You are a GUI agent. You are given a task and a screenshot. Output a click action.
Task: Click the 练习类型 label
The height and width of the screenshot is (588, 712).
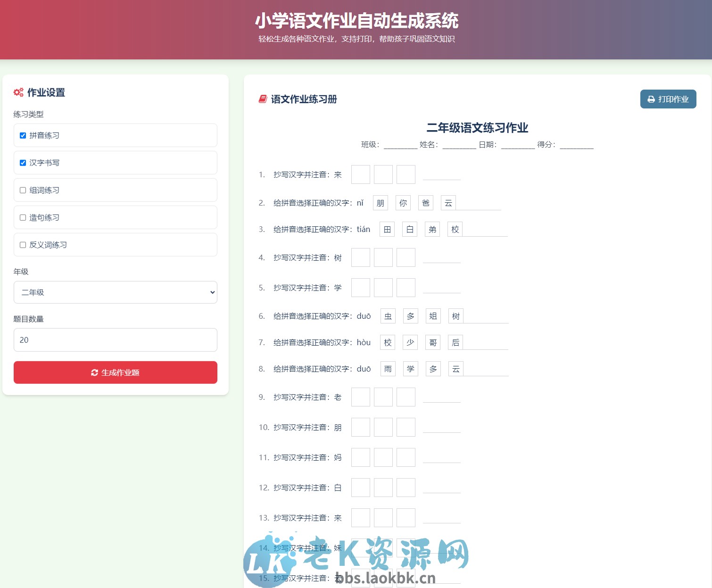29,114
